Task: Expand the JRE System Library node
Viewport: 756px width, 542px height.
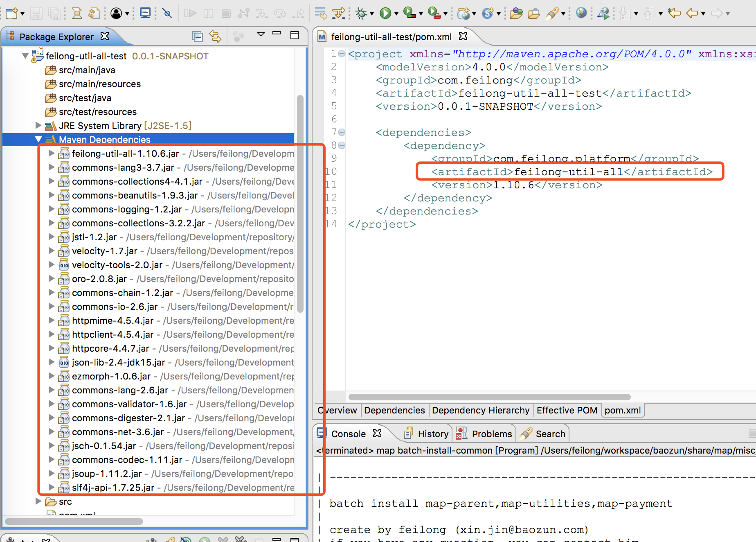Action: [38, 126]
